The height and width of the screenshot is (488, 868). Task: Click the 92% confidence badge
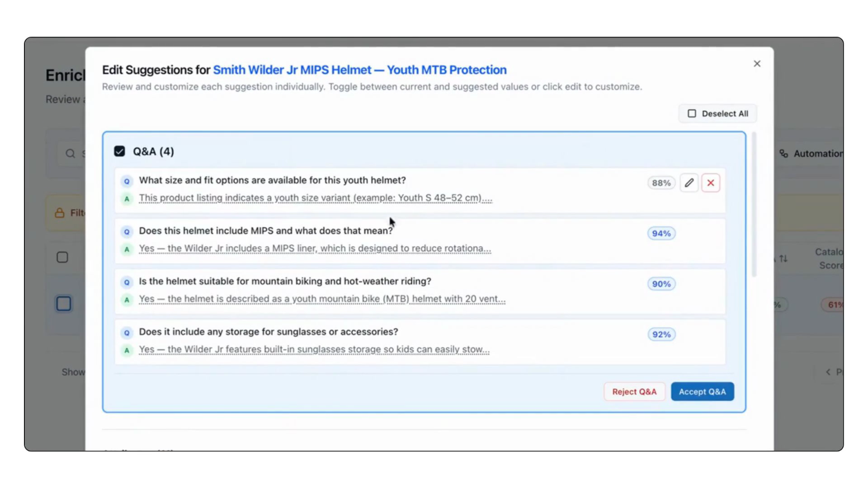coord(661,335)
